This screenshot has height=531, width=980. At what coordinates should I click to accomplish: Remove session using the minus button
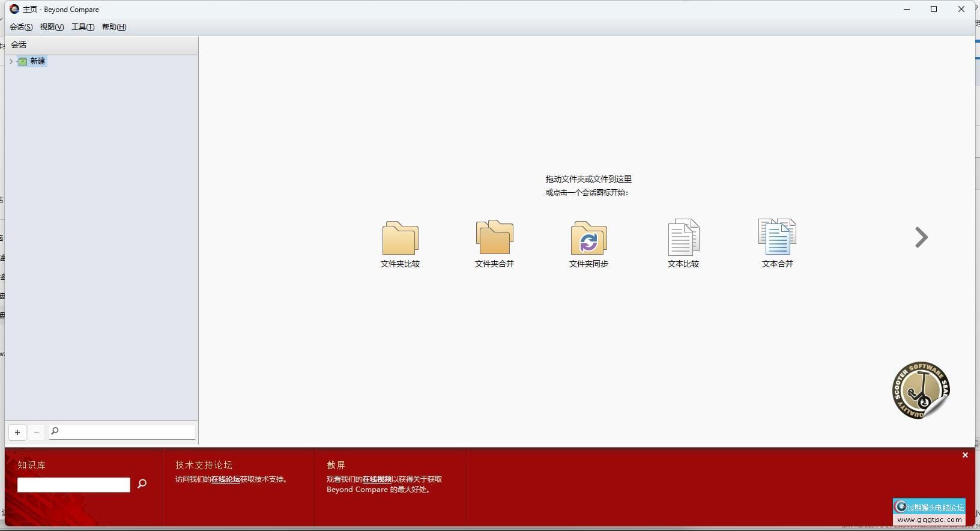point(37,432)
